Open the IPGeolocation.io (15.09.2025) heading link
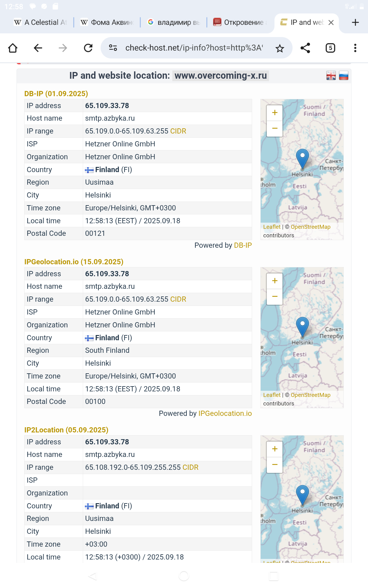368x588 pixels. click(74, 262)
